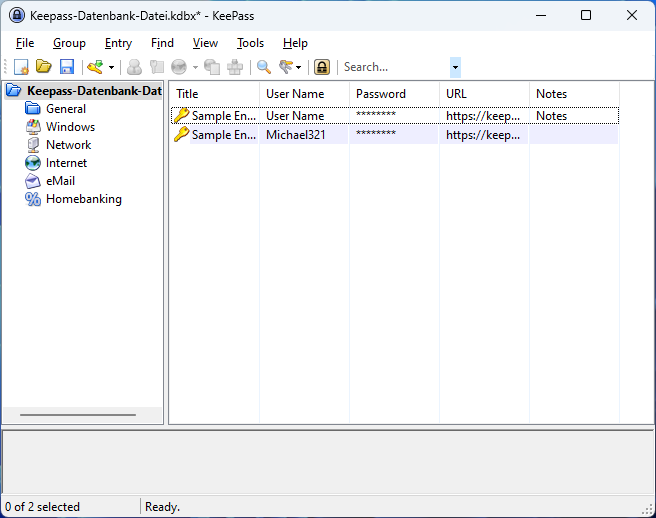Click the Add Entry key icon

[95, 67]
